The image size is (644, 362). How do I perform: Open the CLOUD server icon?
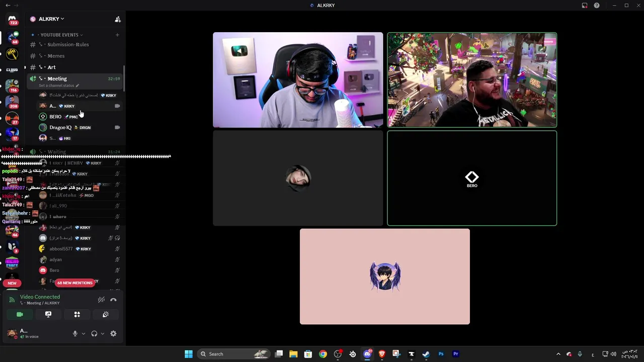click(x=12, y=70)
